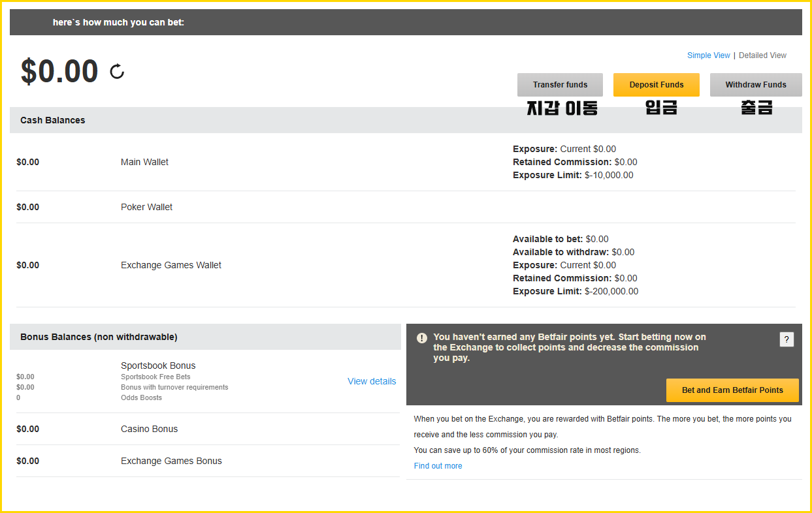The width and height of the screenshot is (812, 513).
Task: Click the Exchange Games Bonus label
Action: [x=171, y=461]
